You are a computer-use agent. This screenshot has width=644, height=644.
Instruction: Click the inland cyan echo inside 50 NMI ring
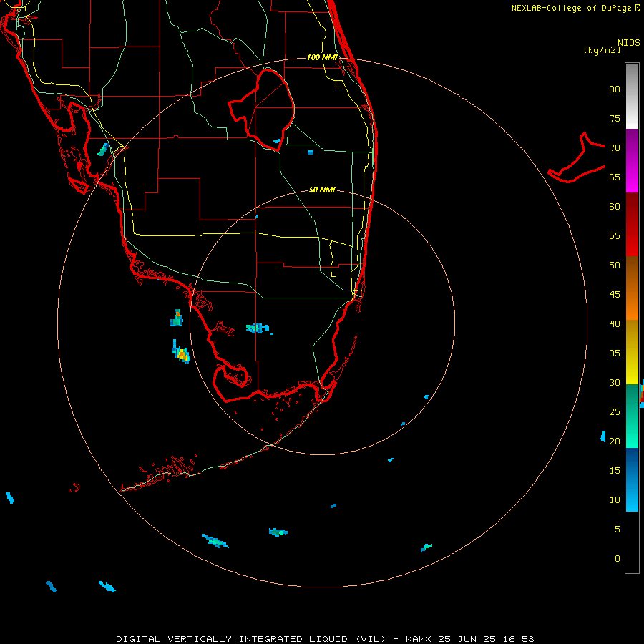coord(258,328)
